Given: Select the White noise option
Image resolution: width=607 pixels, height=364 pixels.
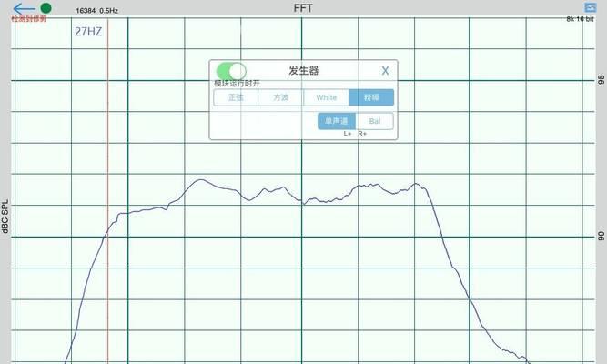Looking at the screenshot, I should [327, 97].
